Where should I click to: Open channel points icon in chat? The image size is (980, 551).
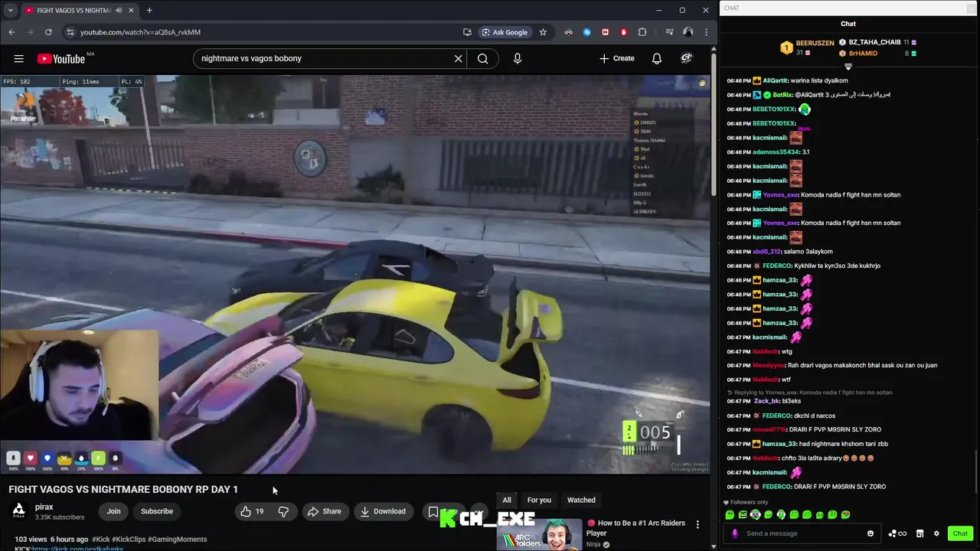(897, 533)
